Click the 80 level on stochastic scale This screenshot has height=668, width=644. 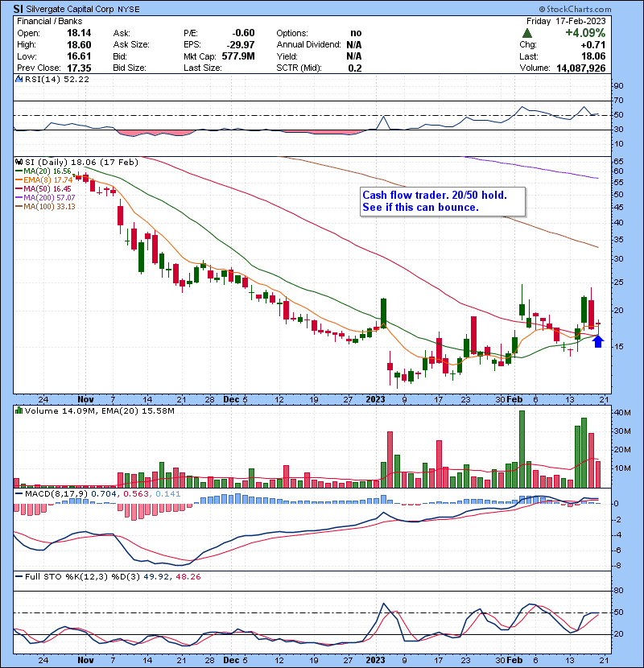618,591
